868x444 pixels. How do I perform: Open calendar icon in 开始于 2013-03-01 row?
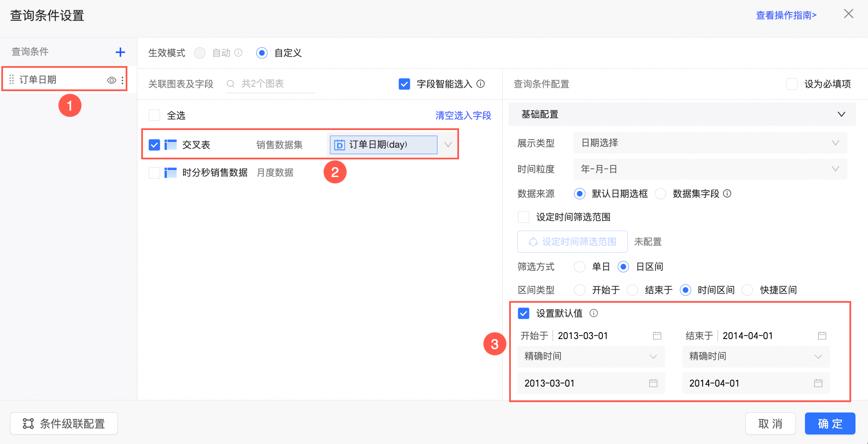click(657, 336)
